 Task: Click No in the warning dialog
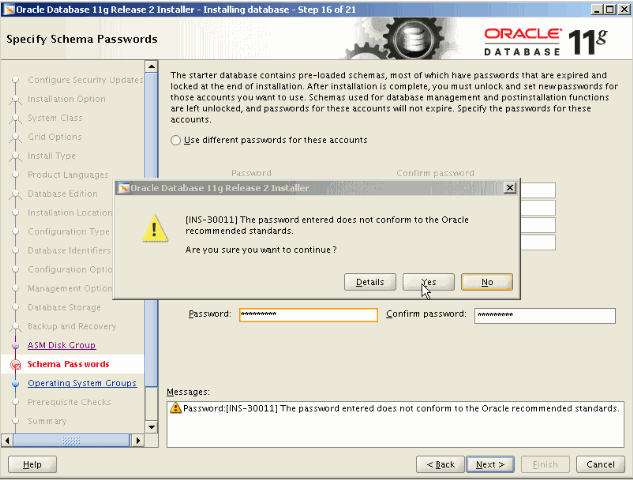click(x=487, y=282)
